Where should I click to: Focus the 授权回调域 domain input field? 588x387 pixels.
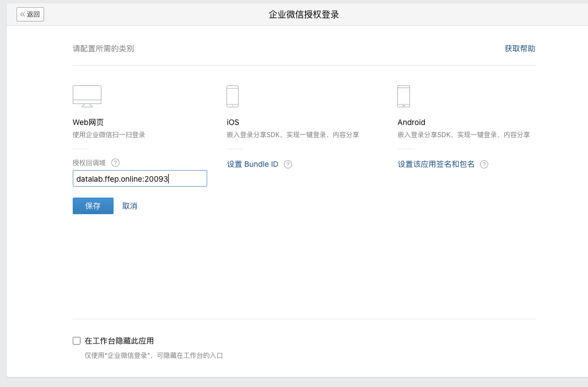(140, 178)
